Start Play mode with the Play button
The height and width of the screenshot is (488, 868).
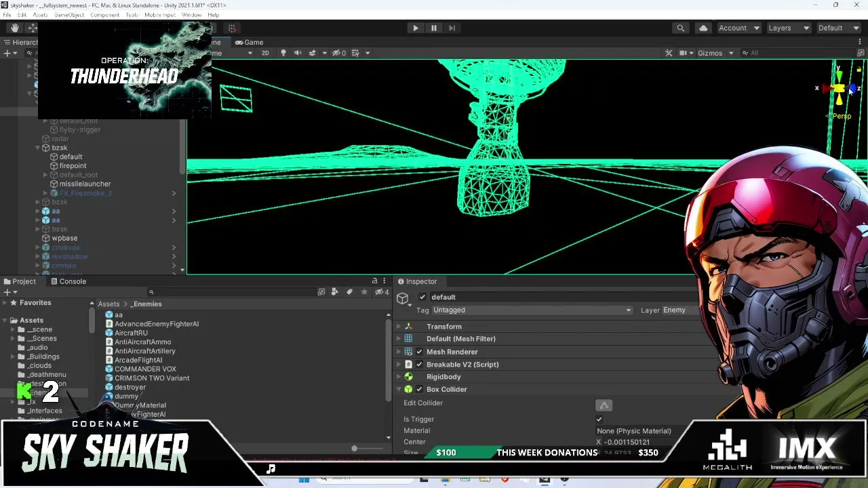click(416, 28)
